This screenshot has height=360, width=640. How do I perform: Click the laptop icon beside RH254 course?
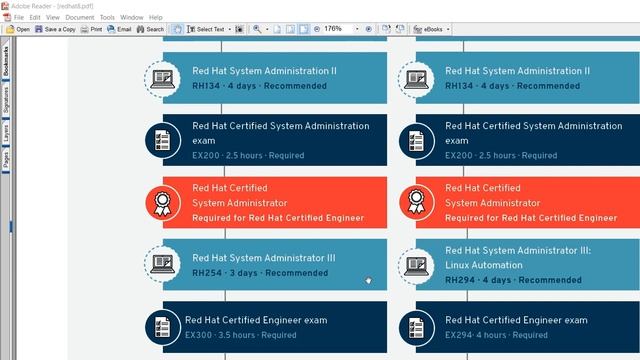[162, 264]
